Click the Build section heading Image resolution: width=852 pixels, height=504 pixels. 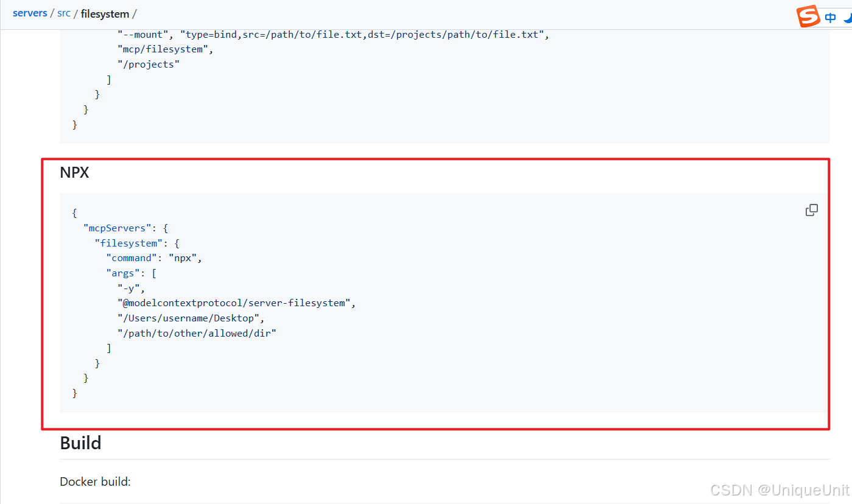[80, 443]
